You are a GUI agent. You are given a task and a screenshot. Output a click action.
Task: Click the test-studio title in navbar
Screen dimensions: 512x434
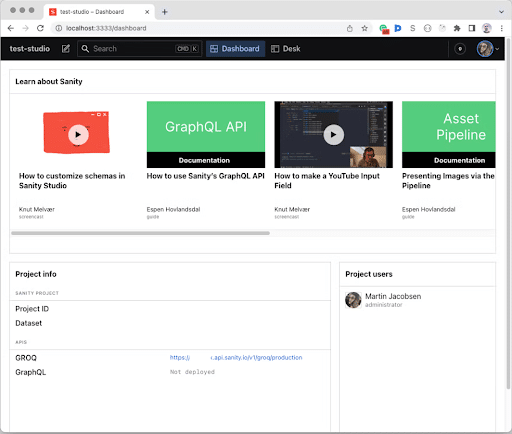pos(30,49)
